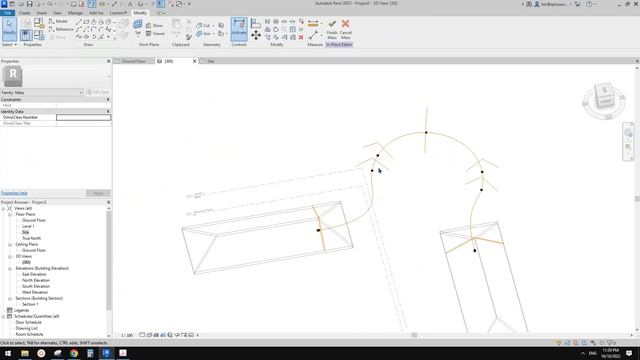Click the Chrome icon in taskbar
Image resolution: width=640 pixels, height=360 pixels.
[74, 353]
